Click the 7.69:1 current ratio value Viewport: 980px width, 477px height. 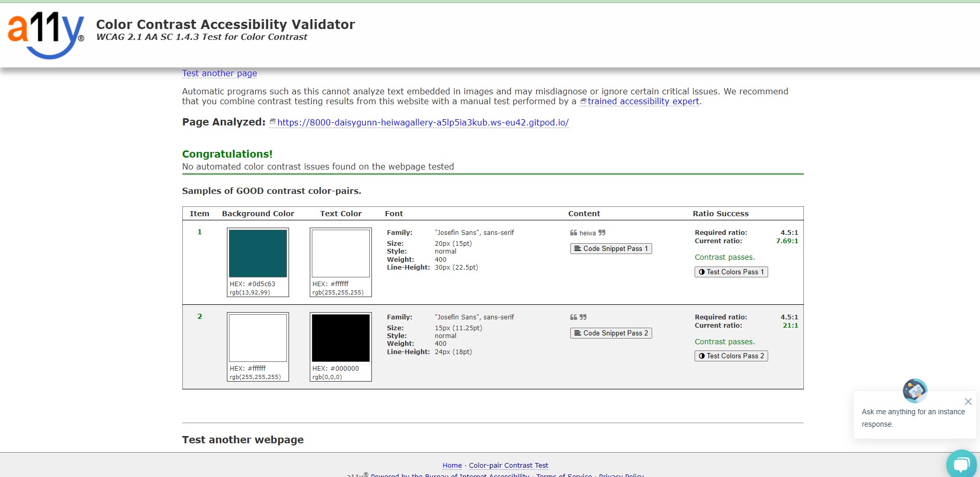coord(787,241)
